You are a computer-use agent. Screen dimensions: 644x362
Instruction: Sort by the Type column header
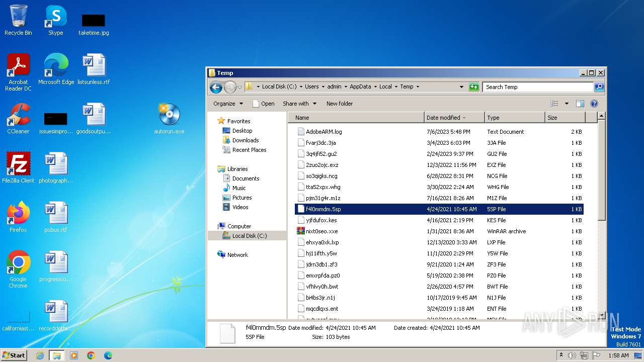[515, 118]
